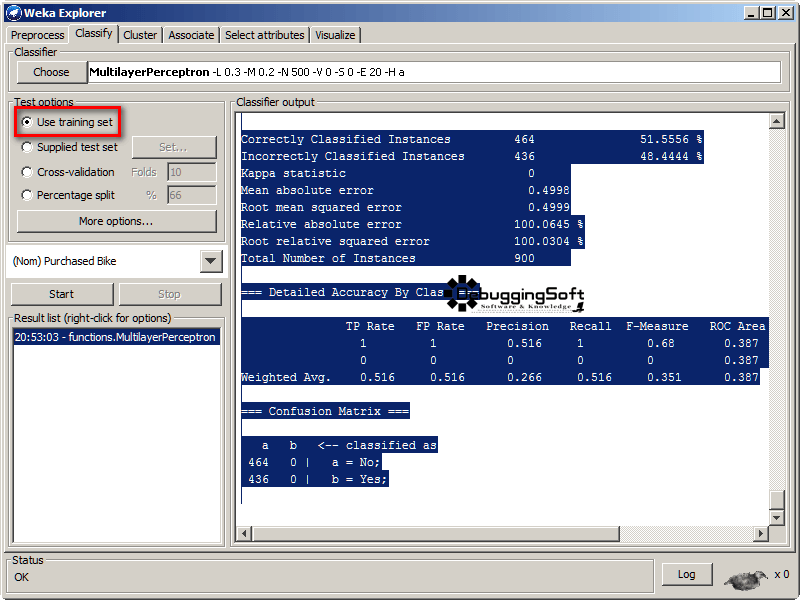Open the Purchased Bike class attribute dropdown
The width and height of the screenshot is (800, 600).
[211, 261]
